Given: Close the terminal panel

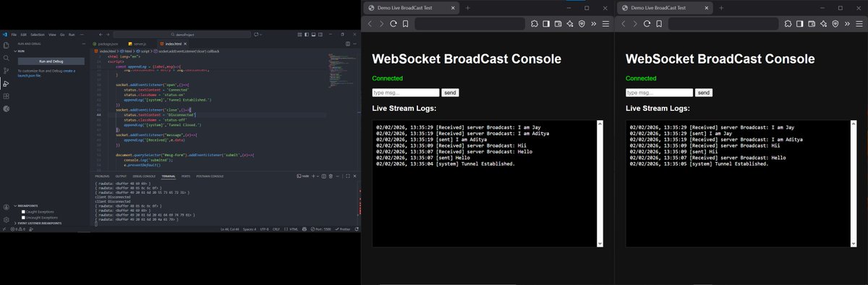Looking at the screenshot, I should [354, 176].
